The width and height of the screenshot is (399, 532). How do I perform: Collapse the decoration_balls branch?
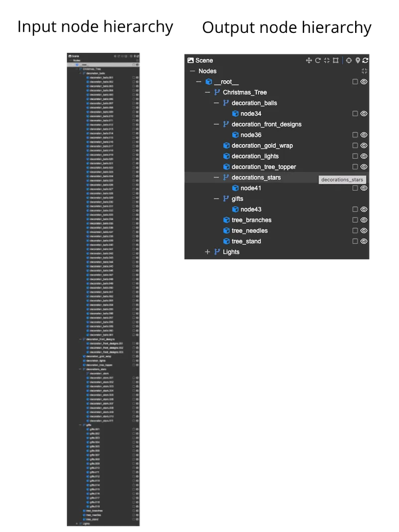click(x=216, y=103)
